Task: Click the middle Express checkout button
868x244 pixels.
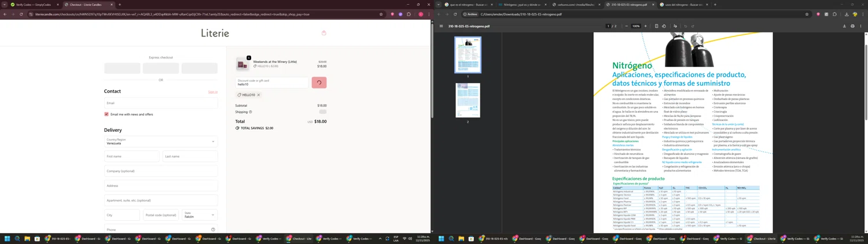Action: (161, 68)
